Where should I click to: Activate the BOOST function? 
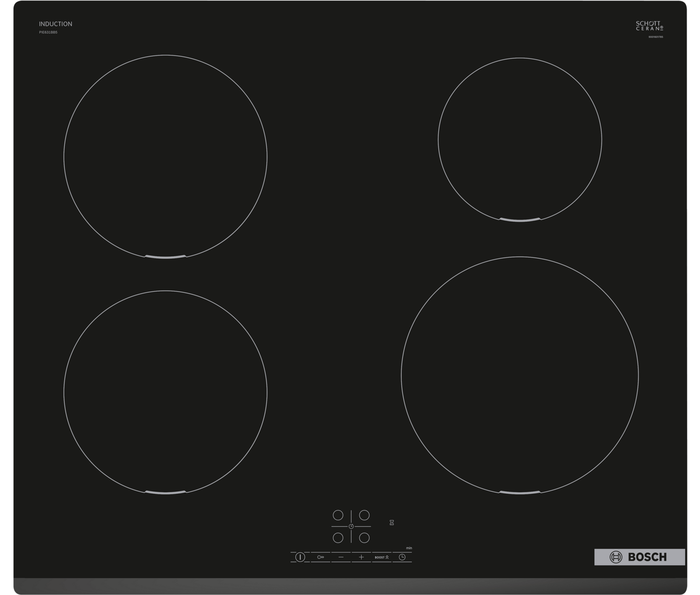click(x=381, y=557)
